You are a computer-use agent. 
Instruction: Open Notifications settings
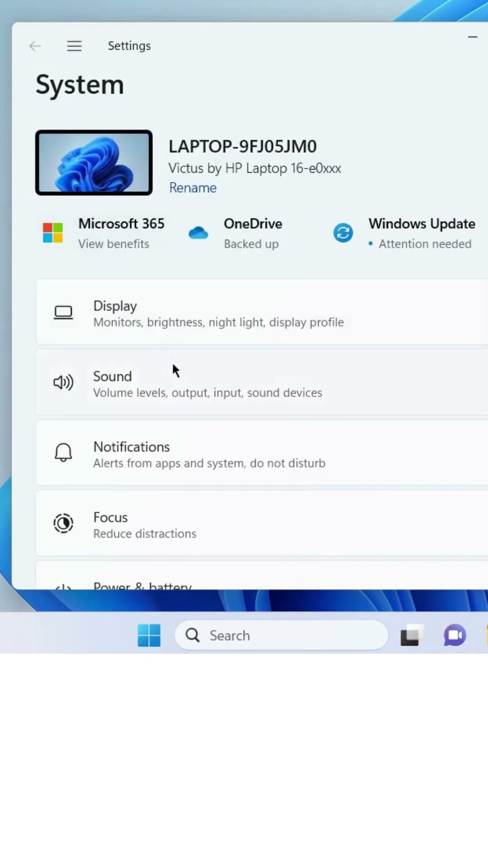point(262,453)
